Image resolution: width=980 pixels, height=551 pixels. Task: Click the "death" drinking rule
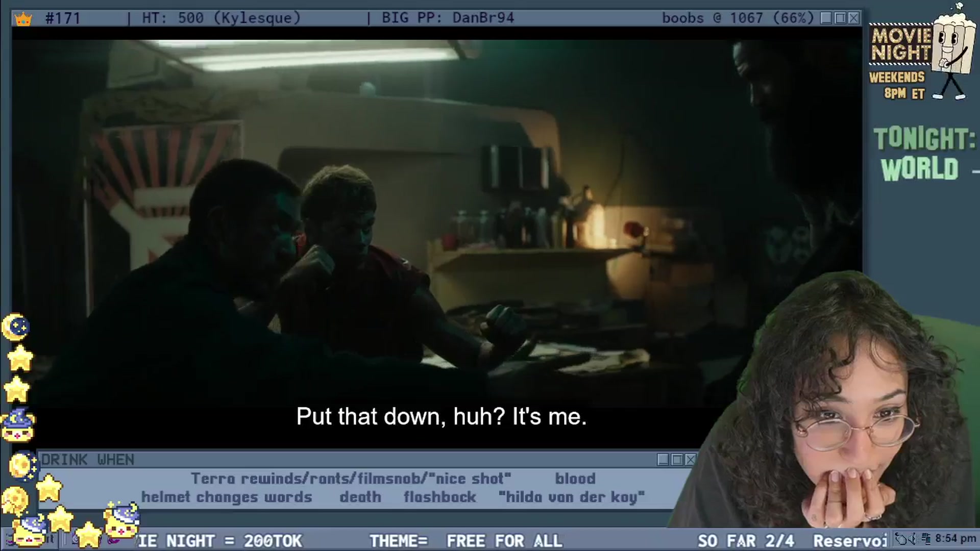point(360,497)
